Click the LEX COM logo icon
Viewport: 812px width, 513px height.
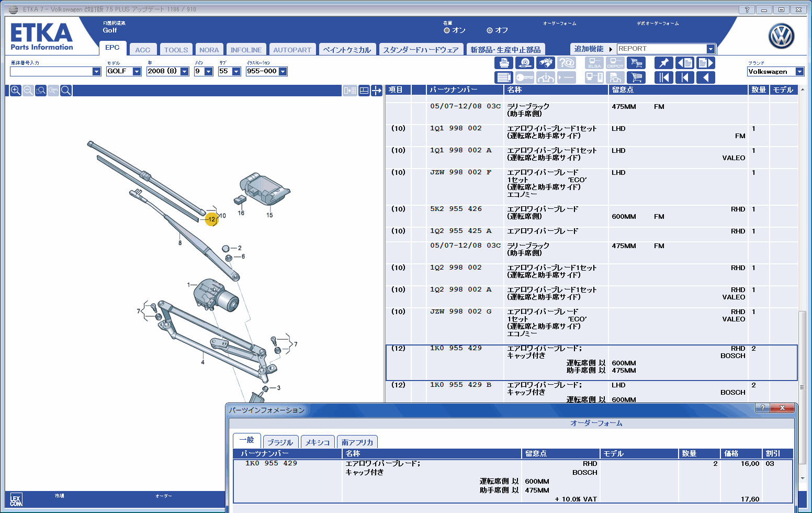pos(16,500)
